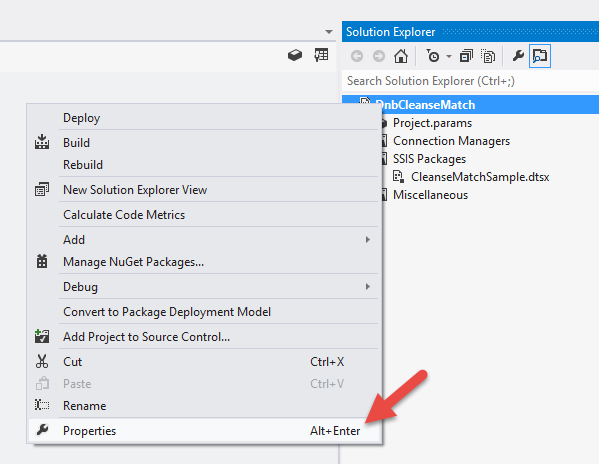
Task: Open the document tab overflow dropdown arrow
Action: click(329, 32)
